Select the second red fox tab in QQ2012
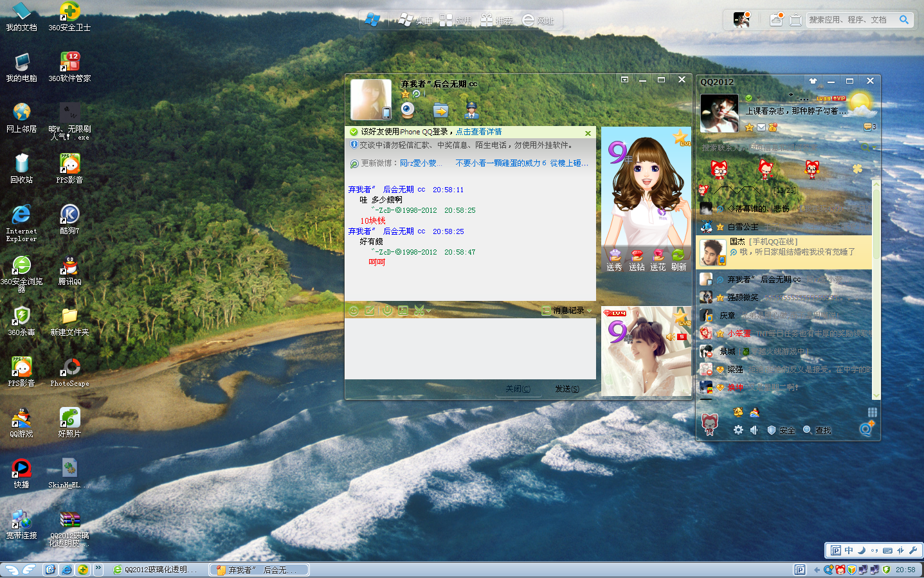 coord(765,169)
